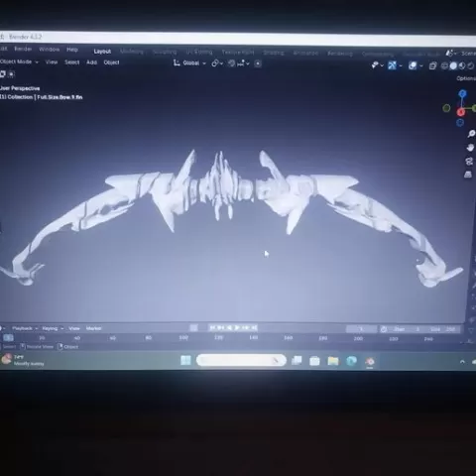The image size is (476, 476).
Task: Open the viewport Options dropdown
Action: click(x=466, y=78)
